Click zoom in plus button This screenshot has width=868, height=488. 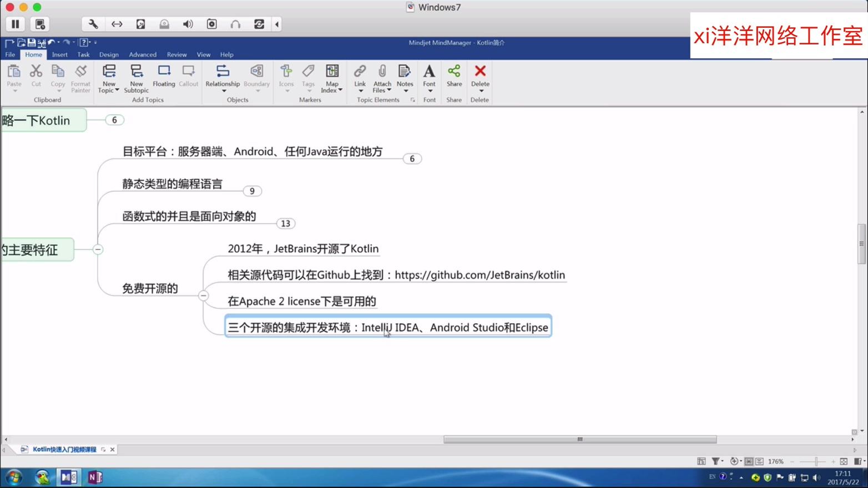point(833,461)
